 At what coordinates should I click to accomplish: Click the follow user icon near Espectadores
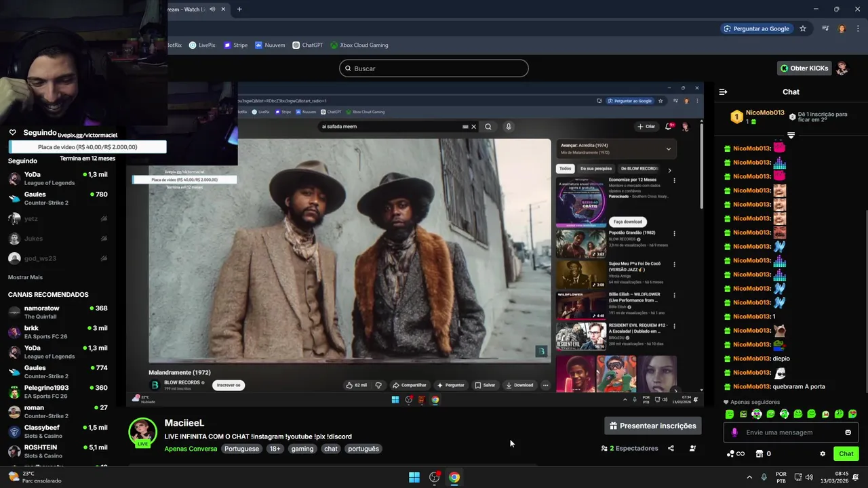(x=692, y=448)
